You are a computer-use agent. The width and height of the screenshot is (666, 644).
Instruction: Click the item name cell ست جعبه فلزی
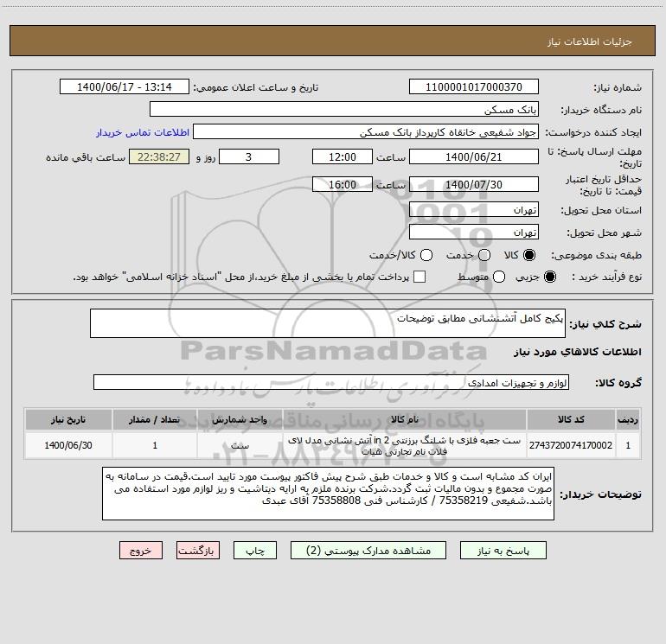pos(405,445)
